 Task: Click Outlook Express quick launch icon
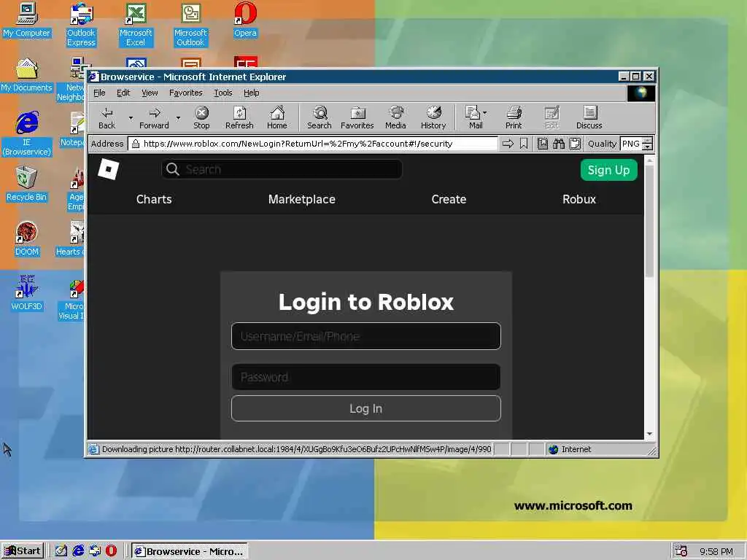coord(95,551)
